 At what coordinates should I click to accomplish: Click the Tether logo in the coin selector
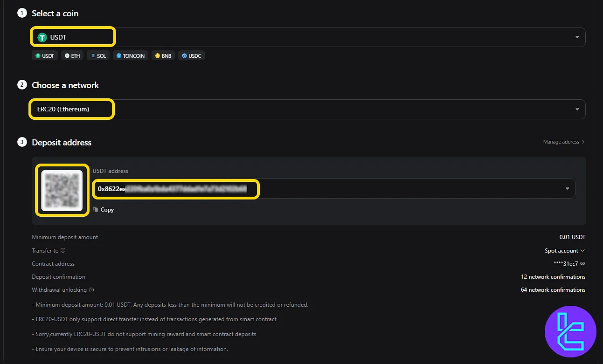coord(42,37)
